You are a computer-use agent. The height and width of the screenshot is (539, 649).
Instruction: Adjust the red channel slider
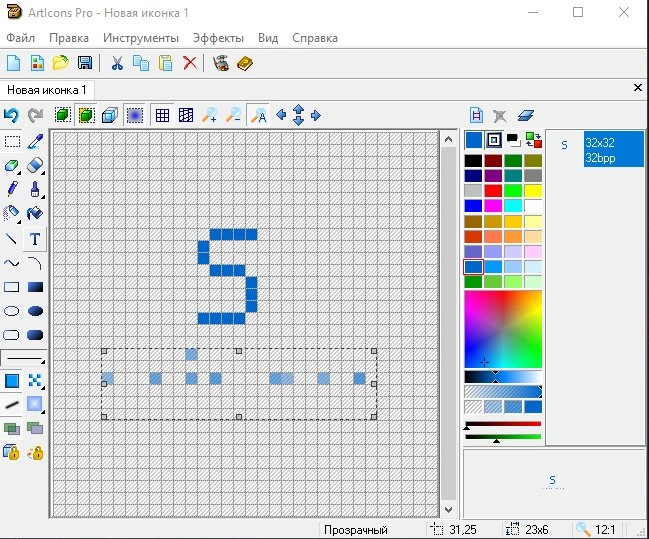[503, 424]
